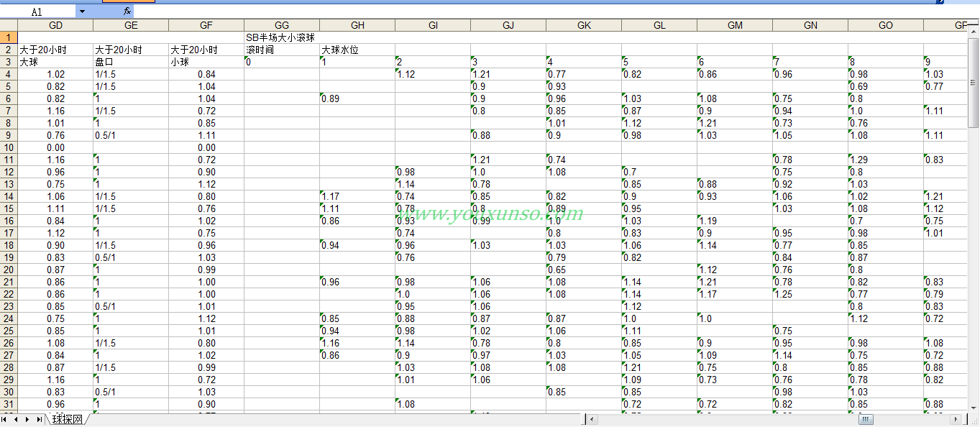Select column GK header

pos(584,25)
